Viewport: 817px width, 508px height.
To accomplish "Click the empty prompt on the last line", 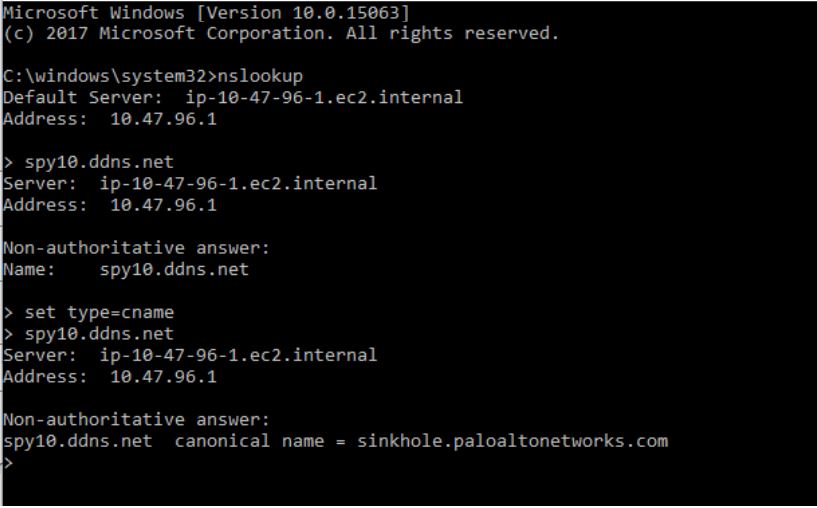I will click(x=8, y=462).
